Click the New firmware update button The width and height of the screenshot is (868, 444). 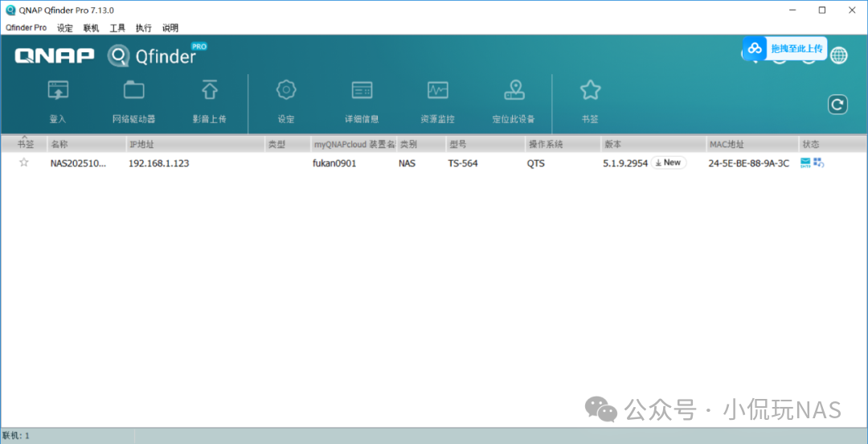pyautogui.click(x=668, y=162)
